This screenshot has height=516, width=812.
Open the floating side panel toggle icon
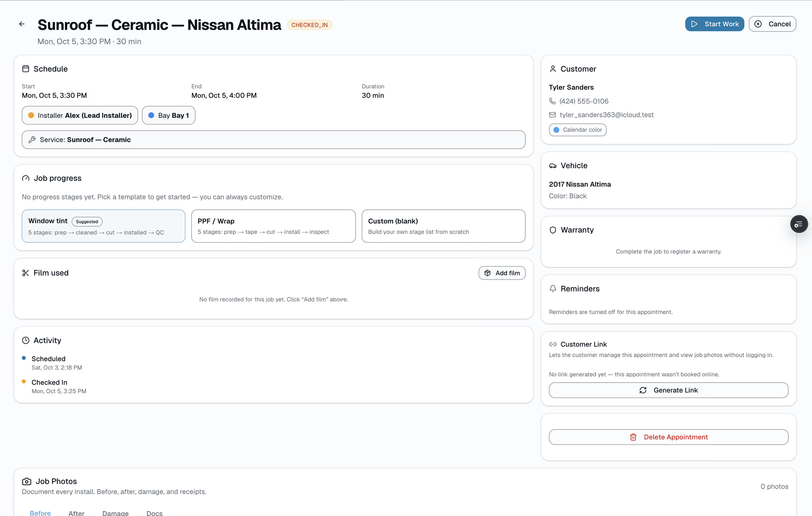(799, 224)
